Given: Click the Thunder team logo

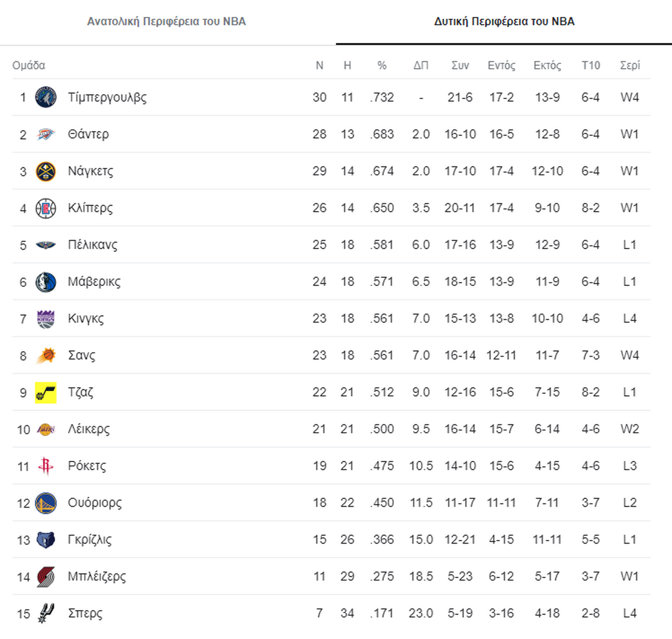Looking at the screenshot, I should 45,134.
